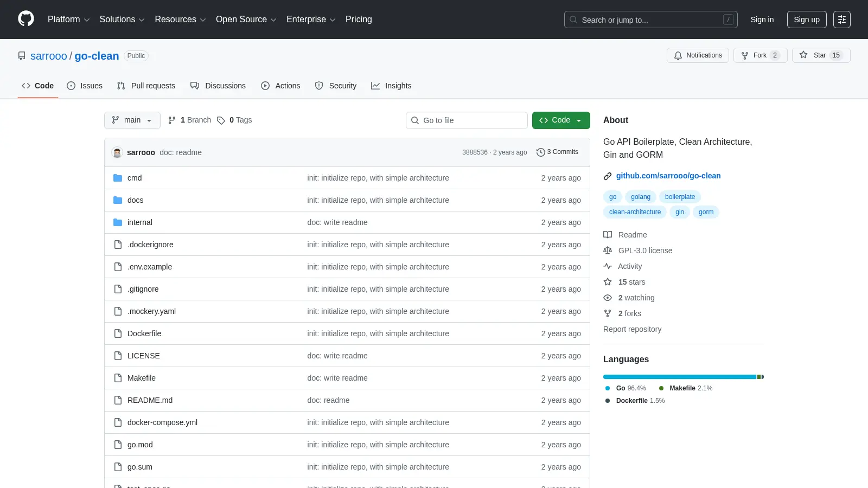Click the history clock icon beside Commits
Screen dimensions: 868x488
click(540, 152)
